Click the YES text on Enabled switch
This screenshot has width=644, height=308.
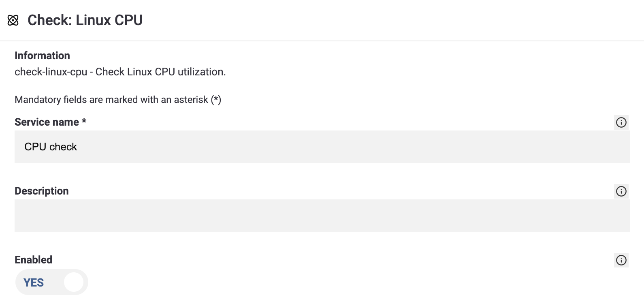point(34,282)
